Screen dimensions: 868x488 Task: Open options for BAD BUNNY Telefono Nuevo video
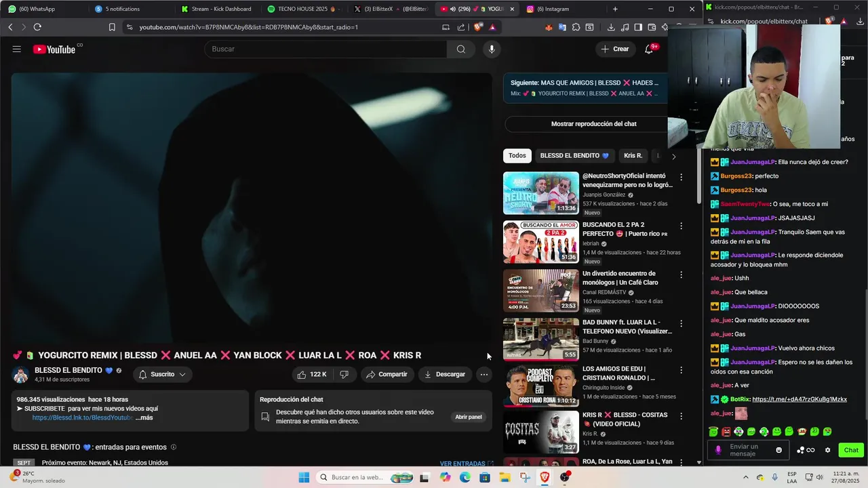[682, 323]
